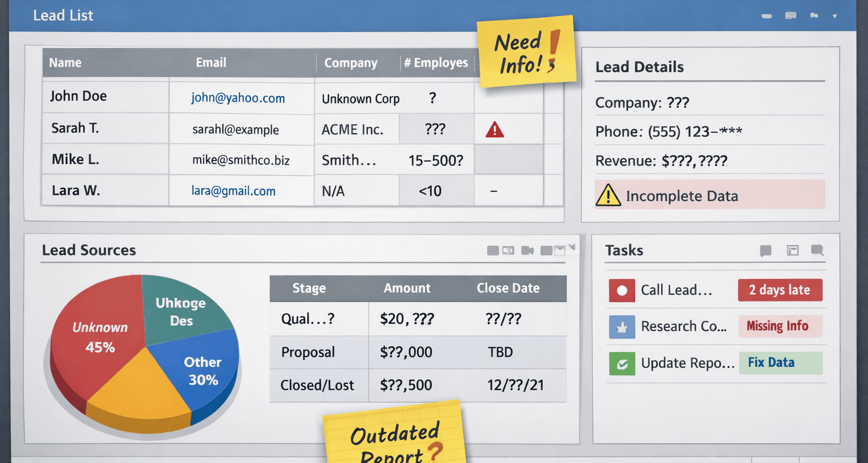Click the red warning icon on Sarah T. row
The height and width of the screenshot is (463, 868).
point(494,129)
